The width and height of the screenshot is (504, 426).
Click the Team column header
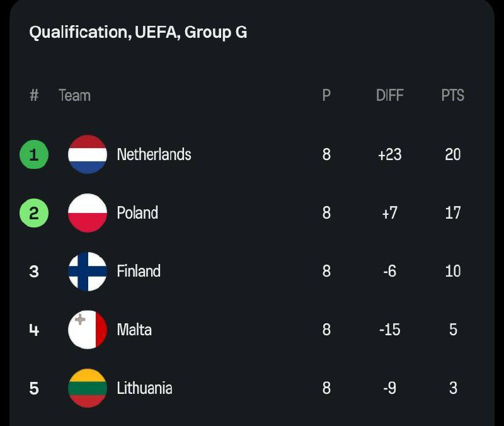coord(74,96)
